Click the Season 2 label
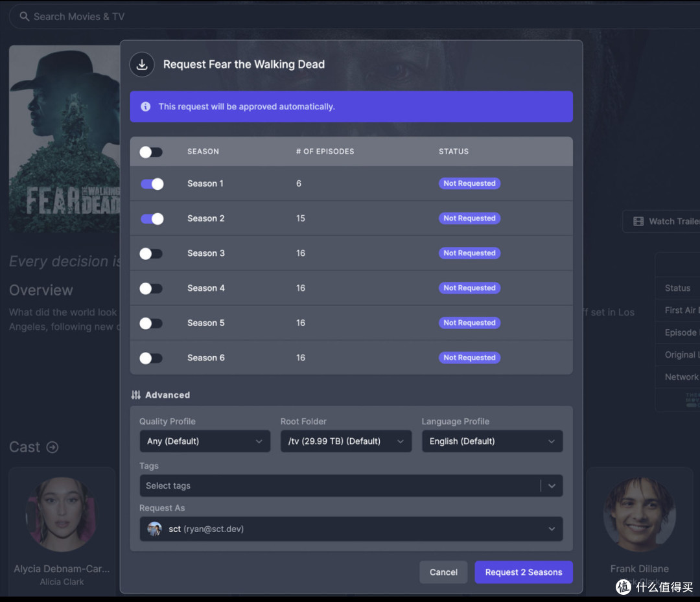Viewport: 700px width, 602px height. point(206,218)
